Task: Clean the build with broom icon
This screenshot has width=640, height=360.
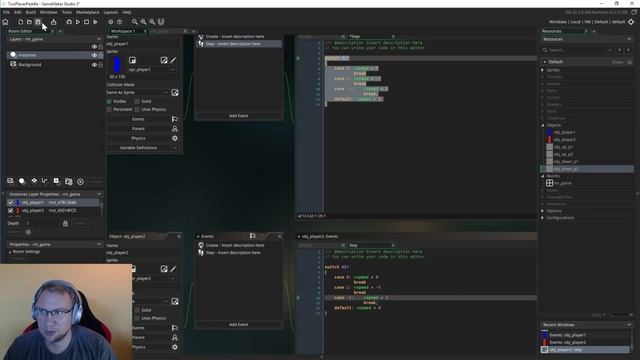Action: pos(96,22)
